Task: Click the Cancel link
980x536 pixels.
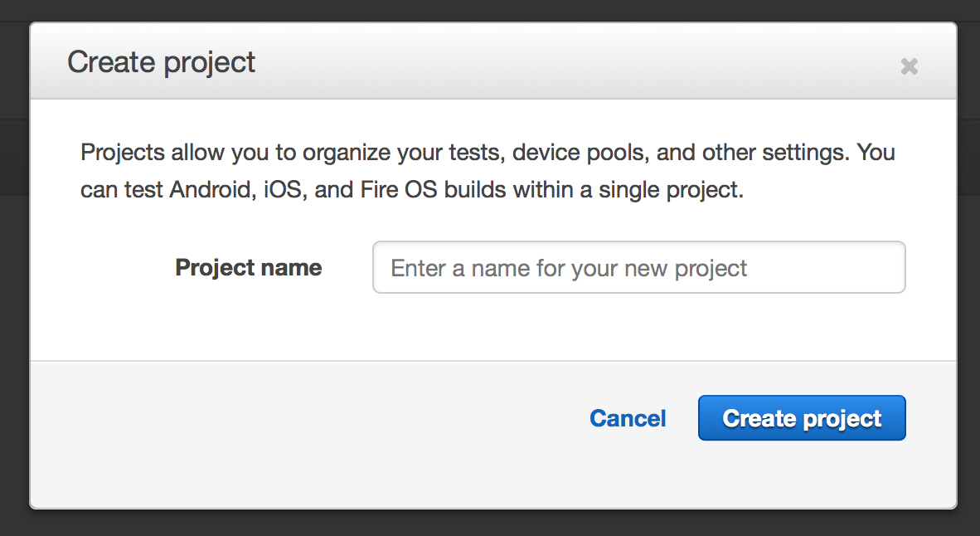Action: (628, 418)
